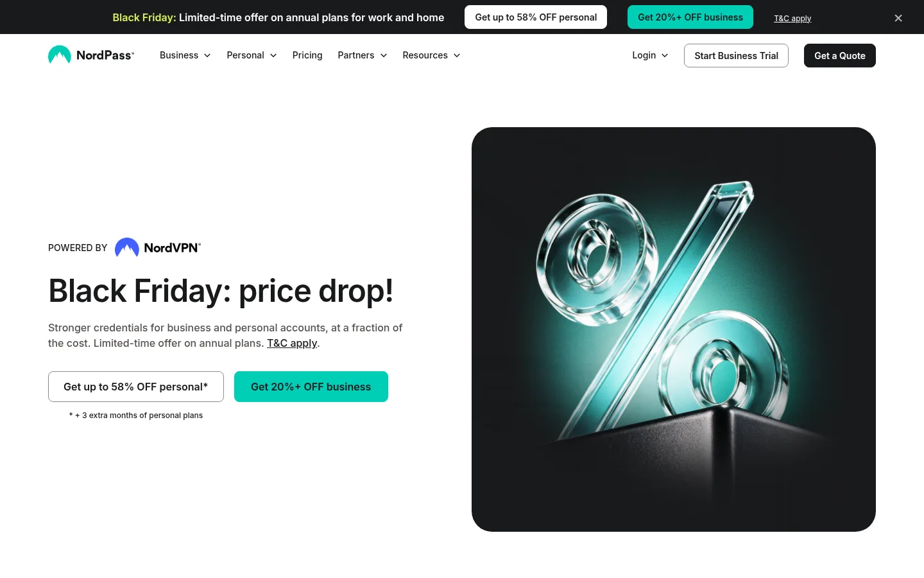Open the Partners dropdown arrow

point(384,56)
